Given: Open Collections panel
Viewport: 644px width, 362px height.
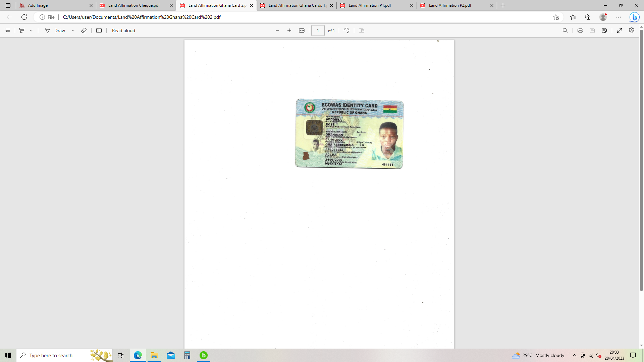Looking at the screenshot, I should coord(588,17).
